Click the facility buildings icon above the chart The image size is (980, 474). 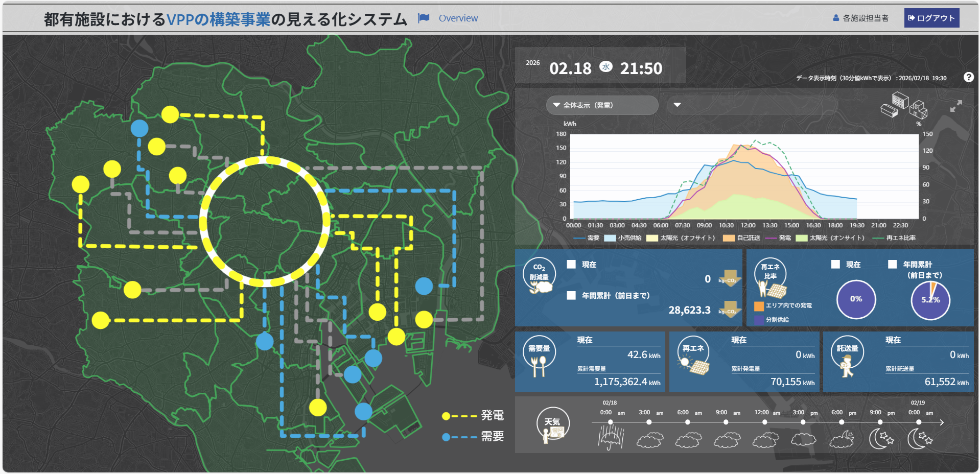(x=904, y=105)
